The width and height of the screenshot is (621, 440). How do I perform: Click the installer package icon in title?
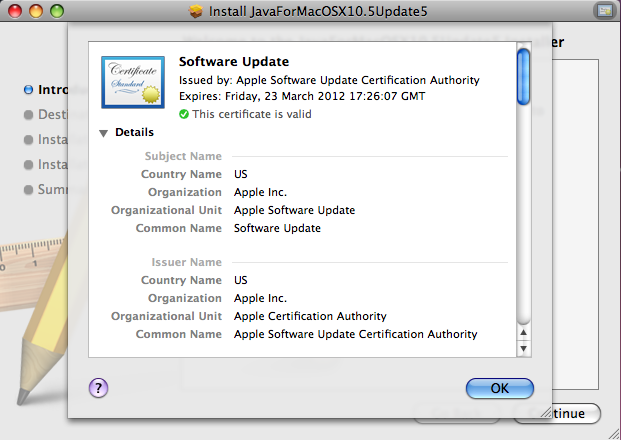196,11
